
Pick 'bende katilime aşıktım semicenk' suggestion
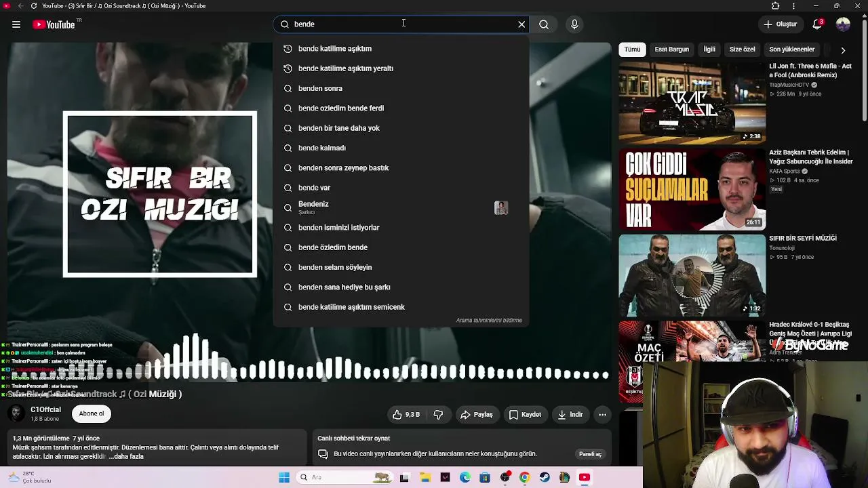click(x=401, y=307)
